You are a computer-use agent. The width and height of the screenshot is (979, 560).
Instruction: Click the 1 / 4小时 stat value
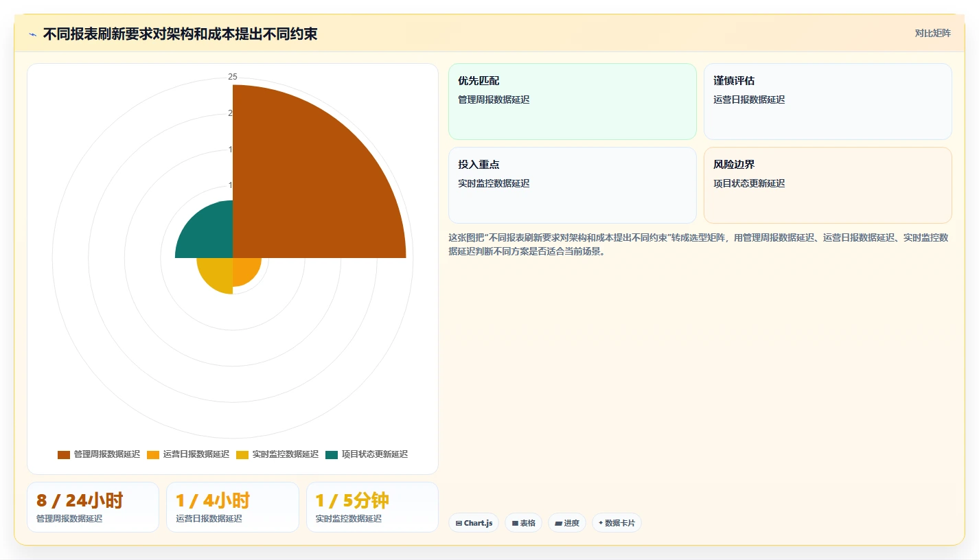click(x=213, y=500)
